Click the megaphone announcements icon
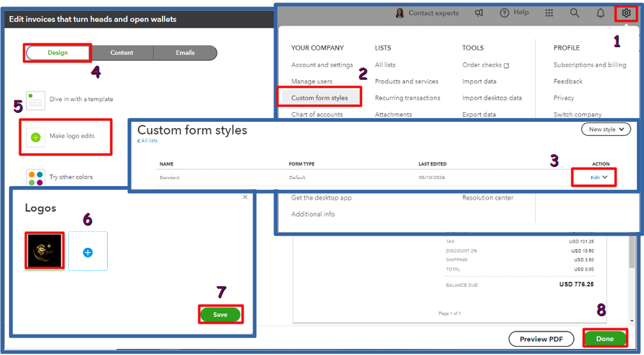The height and width of the screenshot is (355, 644). [x=479, y=13]
